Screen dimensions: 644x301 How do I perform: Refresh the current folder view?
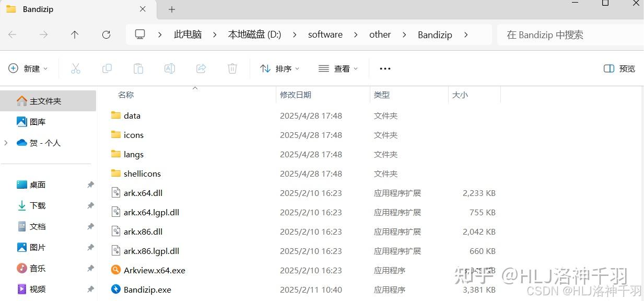coord(106,34)
